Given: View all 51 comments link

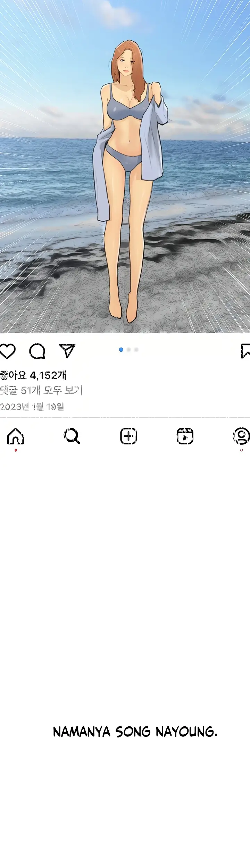Looking at the screenshot, I should point(41,391).
